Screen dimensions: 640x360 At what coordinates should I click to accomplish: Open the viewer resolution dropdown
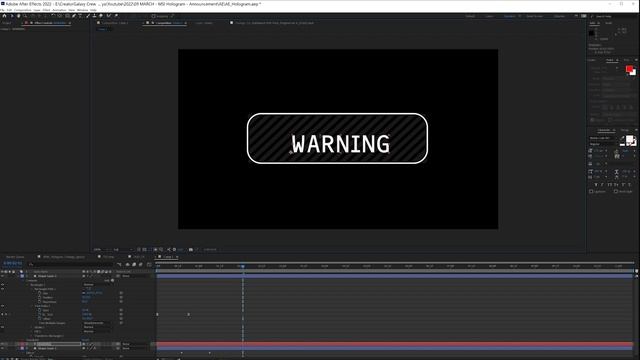[x=122, y=249]
